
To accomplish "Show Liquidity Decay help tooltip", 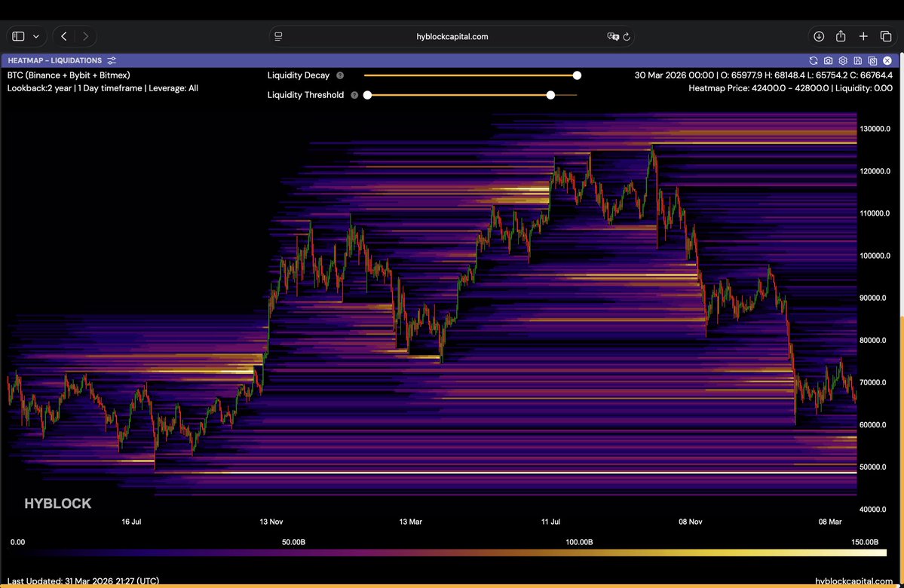I will point(340,75).
